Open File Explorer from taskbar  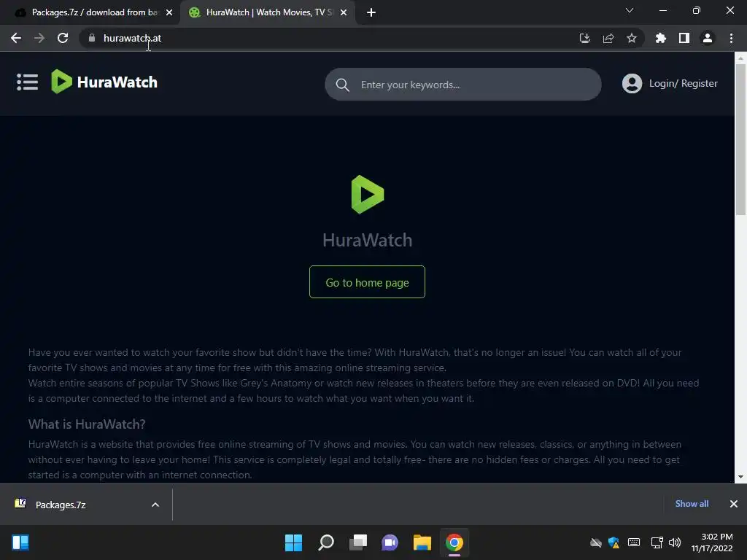[x=422, y=542]
